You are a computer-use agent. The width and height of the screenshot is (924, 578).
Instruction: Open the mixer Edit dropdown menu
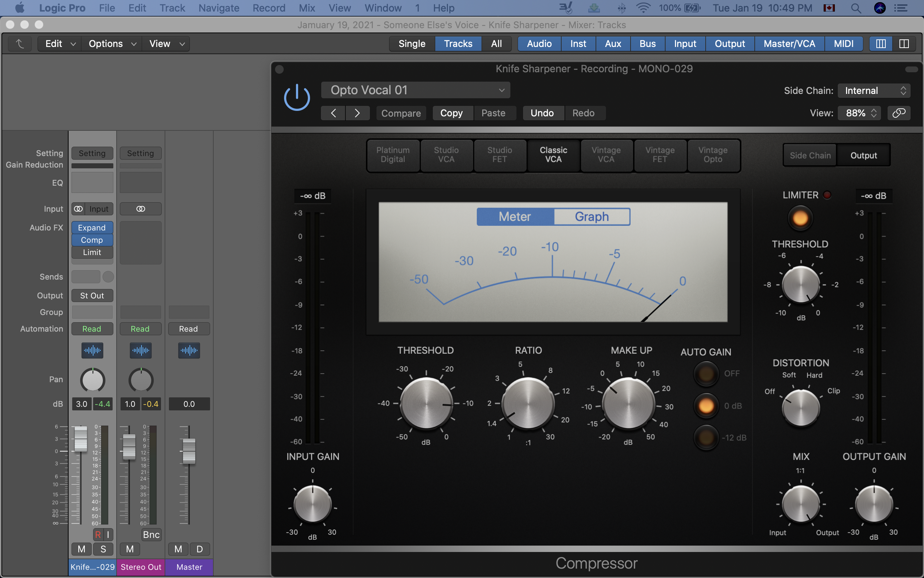[x=60, y=44]
